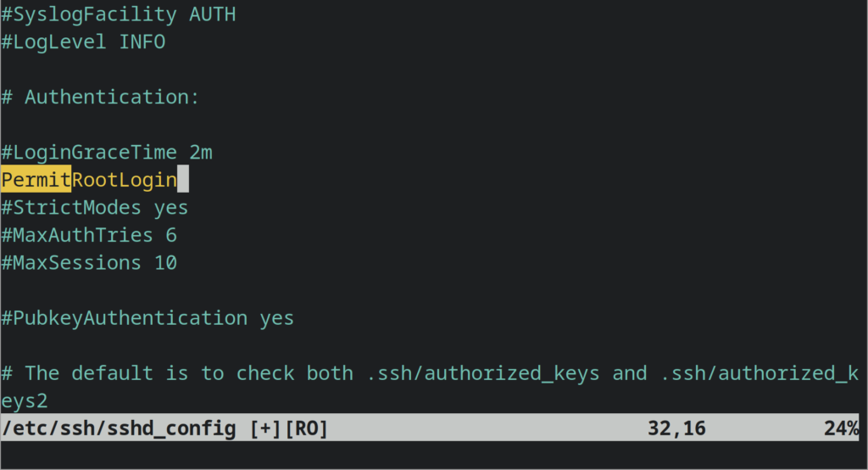
Task: Click the #PubkeyAuthentication option
Action: (x=124, y=318)
